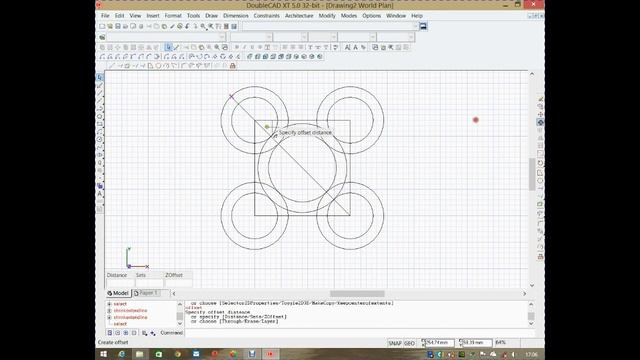
Task: Click the horizontal scrollbar right arrow
Action: 524,293
